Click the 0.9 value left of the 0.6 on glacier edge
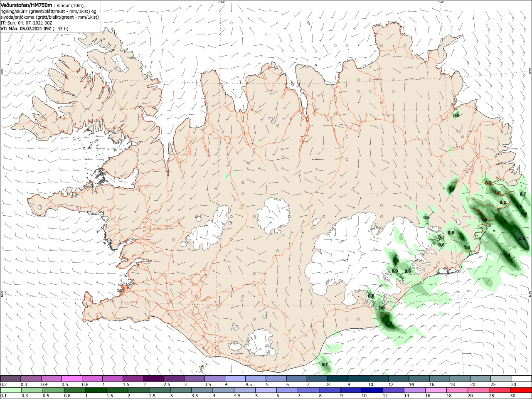532x399 pixels. (x=395, y=271)
